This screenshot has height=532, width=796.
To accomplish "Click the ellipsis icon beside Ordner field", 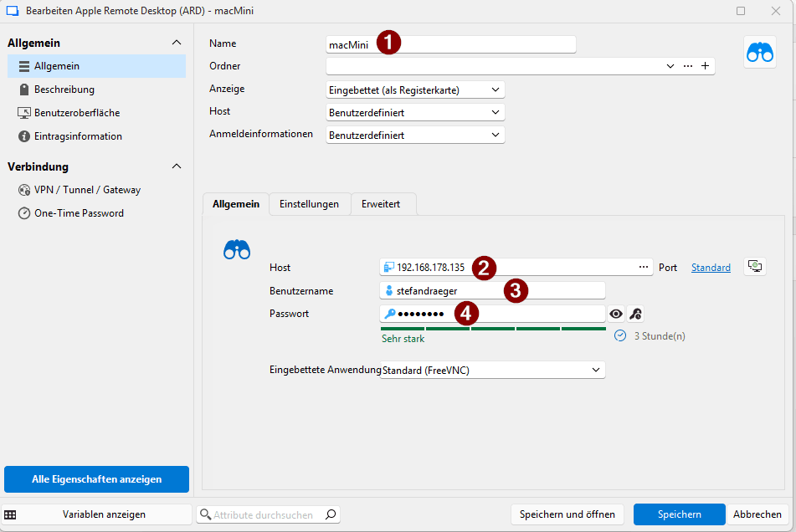I will click(688, 66).
